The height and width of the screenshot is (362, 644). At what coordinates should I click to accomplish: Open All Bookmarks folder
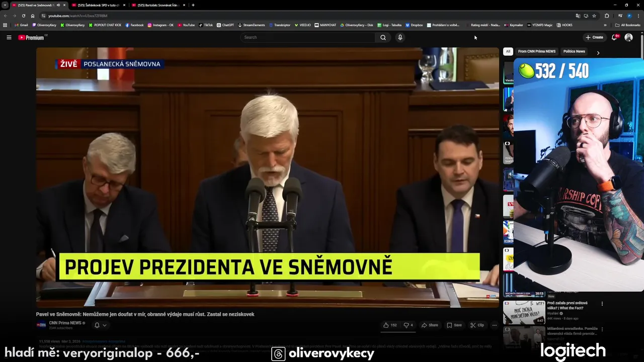pyautogui.click(x=627, y=25)
